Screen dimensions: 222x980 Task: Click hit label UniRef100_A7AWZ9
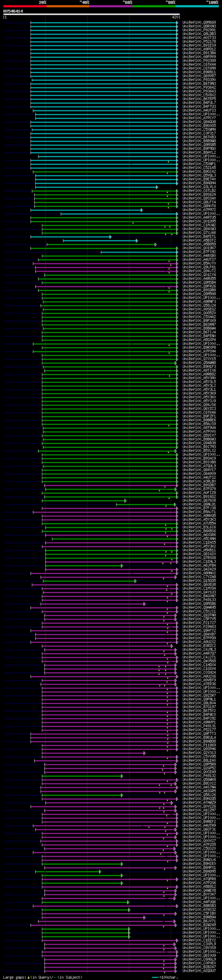(199, 802)
